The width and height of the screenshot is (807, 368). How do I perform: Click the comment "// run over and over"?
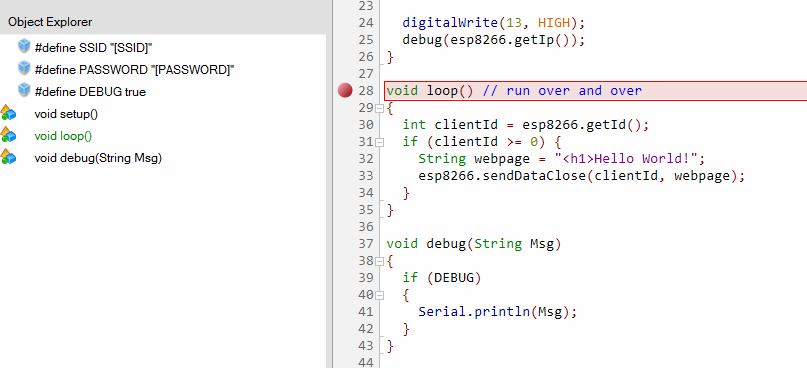(562, 91)
